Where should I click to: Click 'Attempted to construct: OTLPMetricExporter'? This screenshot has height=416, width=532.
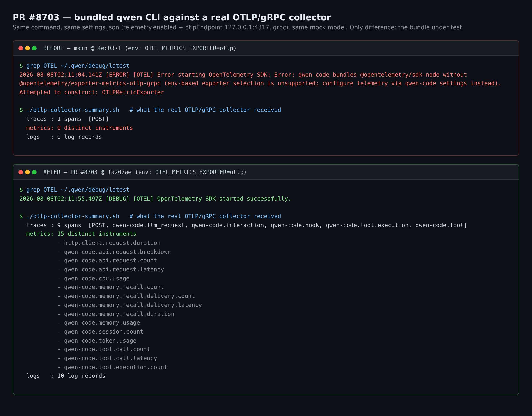(x=92, y=92)
